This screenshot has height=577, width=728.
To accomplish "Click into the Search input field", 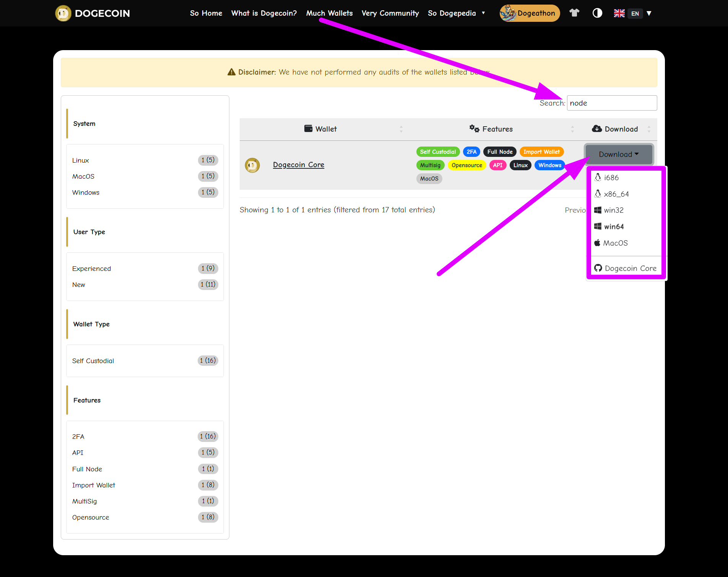I will pos(612,103).
